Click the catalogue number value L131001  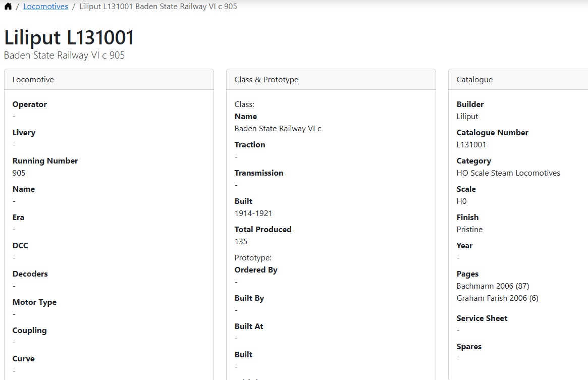pos(471,144)
